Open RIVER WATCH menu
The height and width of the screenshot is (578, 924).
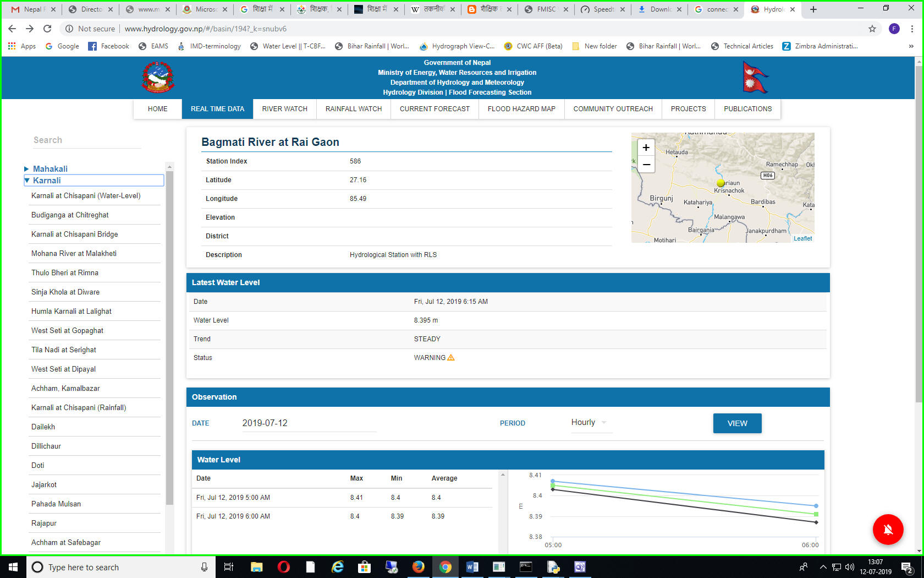point(284,109)
